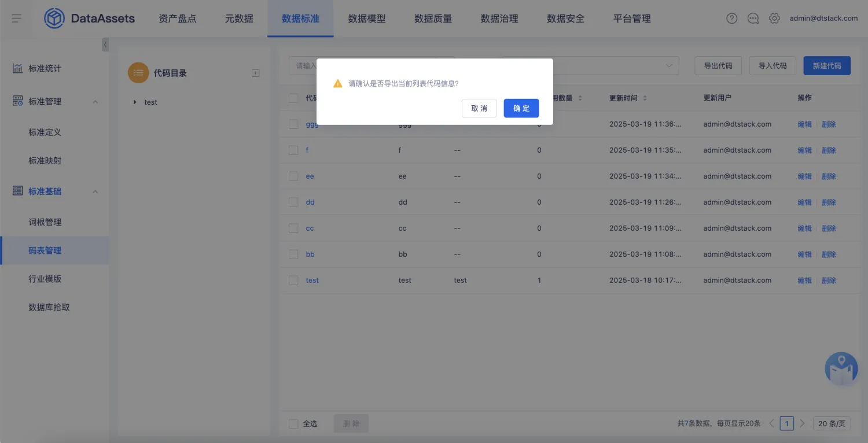Viewport: 868px width, 443px height.
Task: Click the 新建代码 button
Action: pos(827,66)
